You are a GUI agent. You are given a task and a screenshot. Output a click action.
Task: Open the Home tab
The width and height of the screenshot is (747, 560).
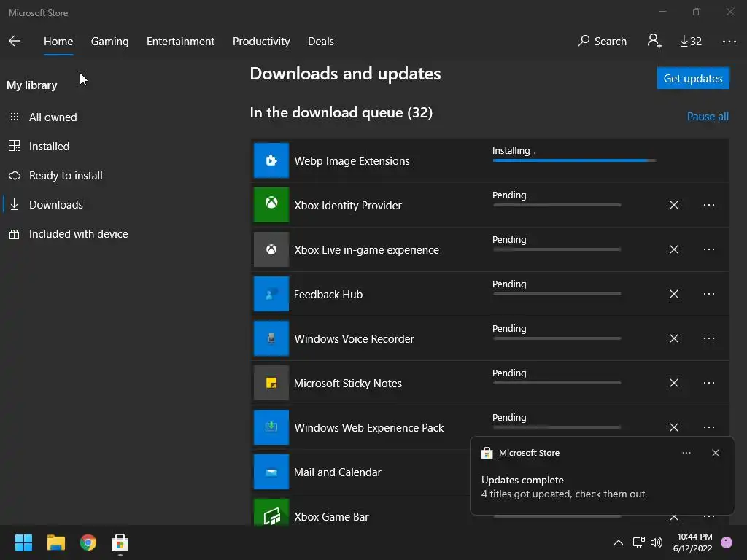[x=58, y=42]
